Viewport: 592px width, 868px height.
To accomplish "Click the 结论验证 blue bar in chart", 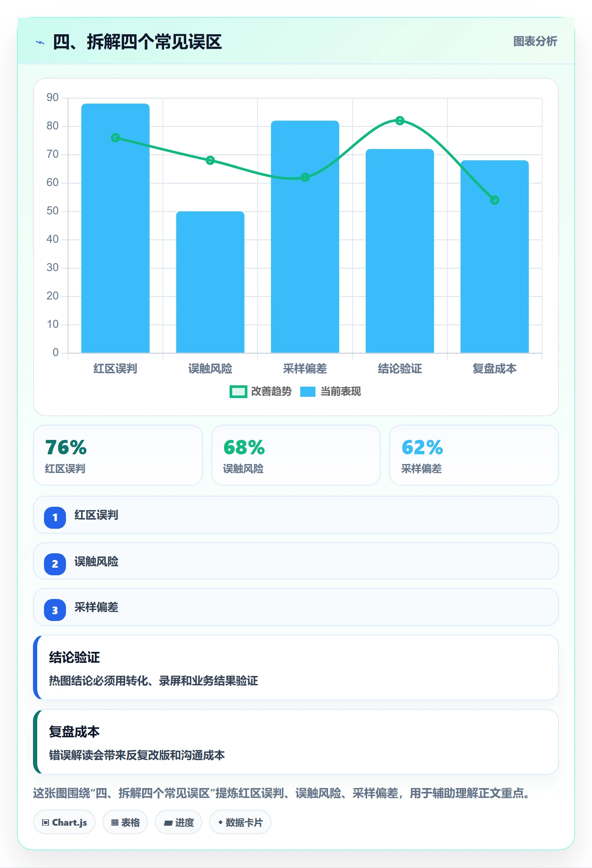I will 400,251.
